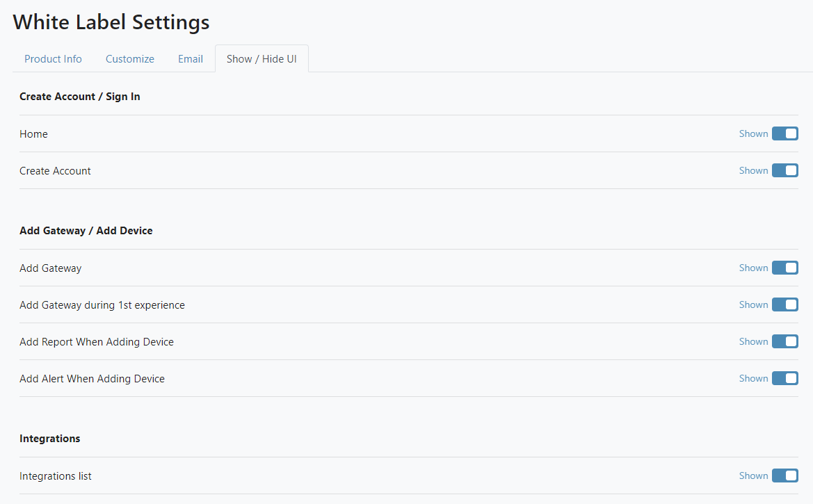This screenshot has width=813, height=504.
Task: Toggle the Integrations list switch
Action: coord(785,475)
